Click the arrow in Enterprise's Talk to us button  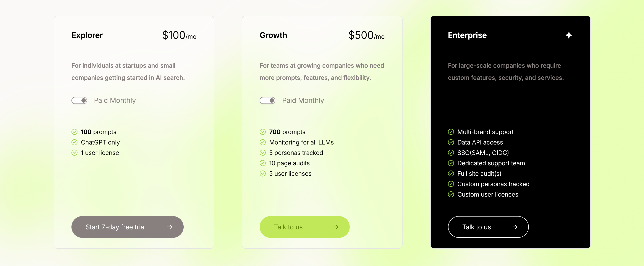515,227
